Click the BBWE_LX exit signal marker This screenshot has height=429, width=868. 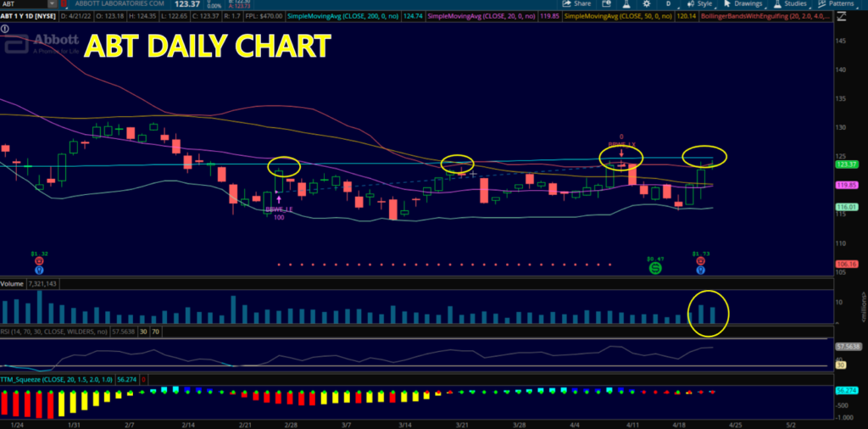[621, 146]
